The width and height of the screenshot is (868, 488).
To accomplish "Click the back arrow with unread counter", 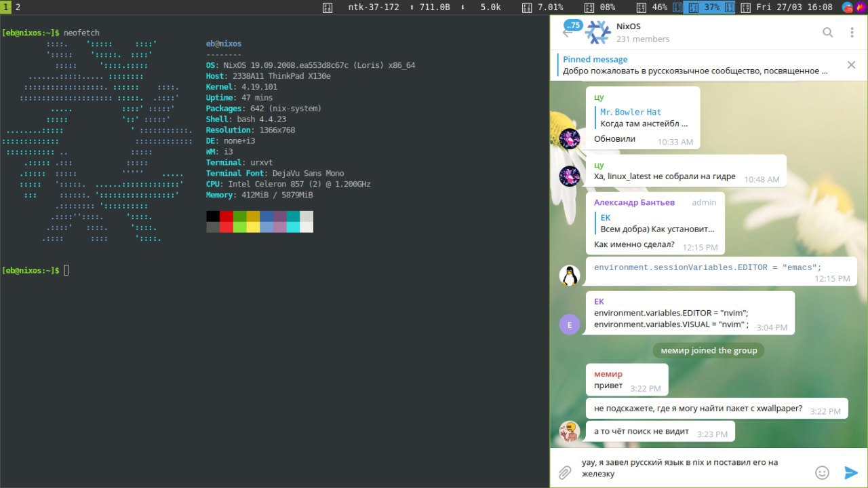I will click(x=572, y=30).
